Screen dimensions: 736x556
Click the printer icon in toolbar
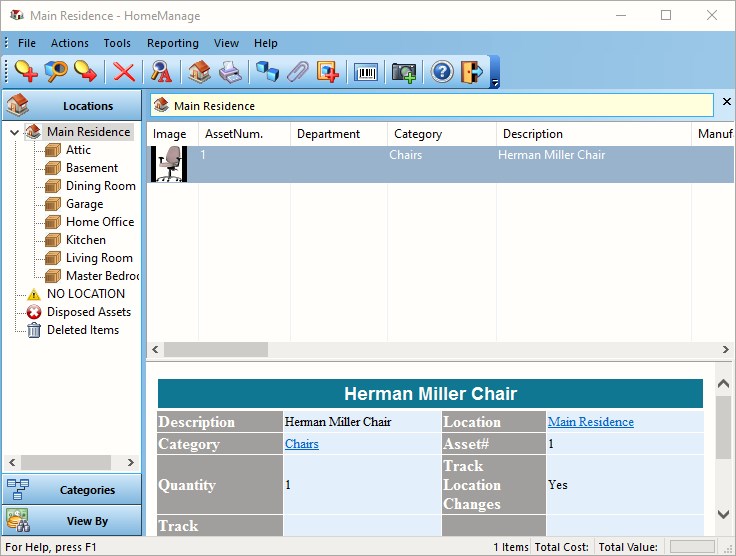(230, 72)
